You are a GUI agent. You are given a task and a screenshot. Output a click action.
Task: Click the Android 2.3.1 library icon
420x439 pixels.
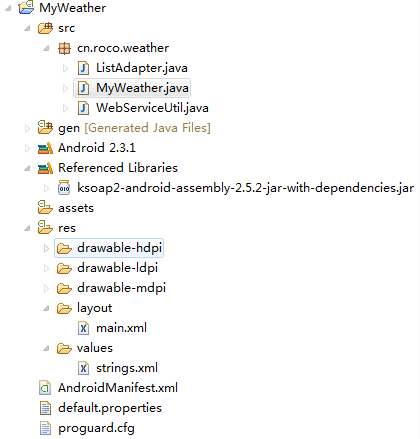[x=45, y=148]
